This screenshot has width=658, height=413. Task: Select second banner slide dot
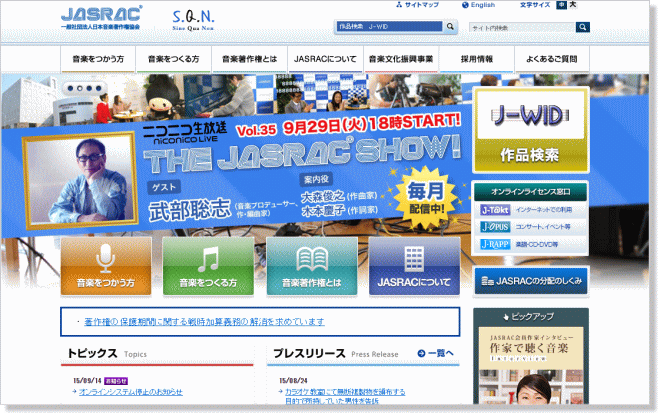point(80,89)
